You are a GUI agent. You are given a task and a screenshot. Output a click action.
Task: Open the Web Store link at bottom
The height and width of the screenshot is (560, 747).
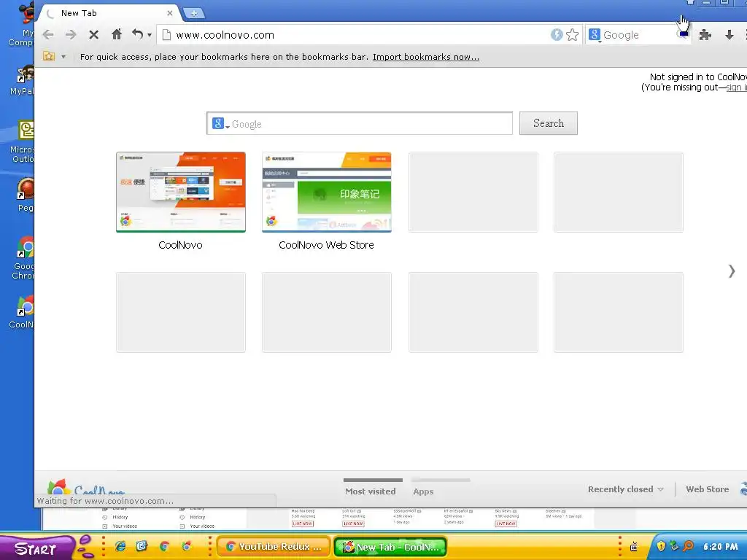coord(707,489)
